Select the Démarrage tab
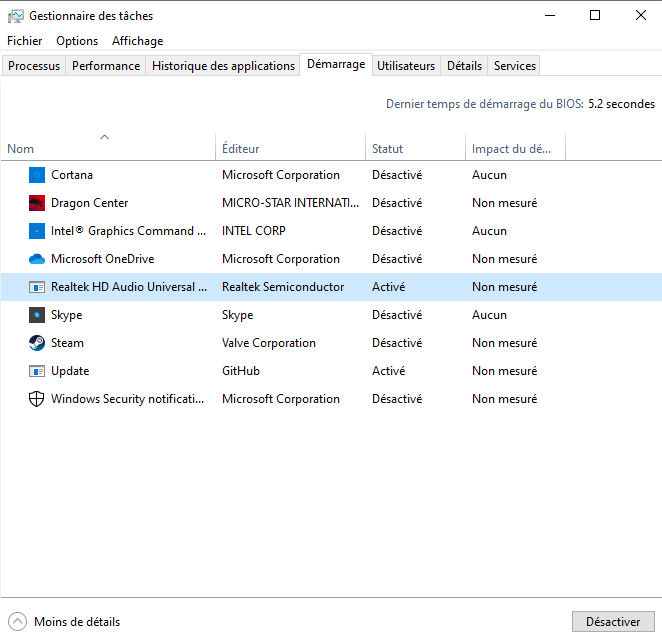662x644 pixels. pos(336,64)
